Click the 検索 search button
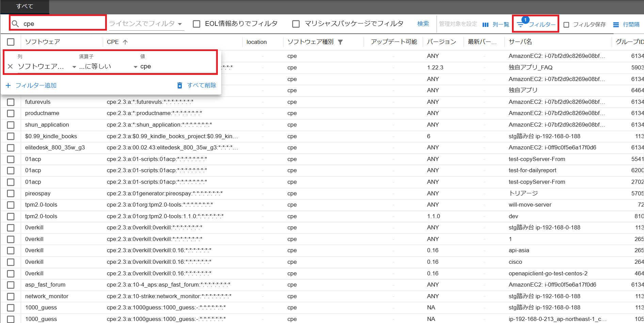Image resolution: width=644 pixels, height=323 pixels. tap(423, 24)
